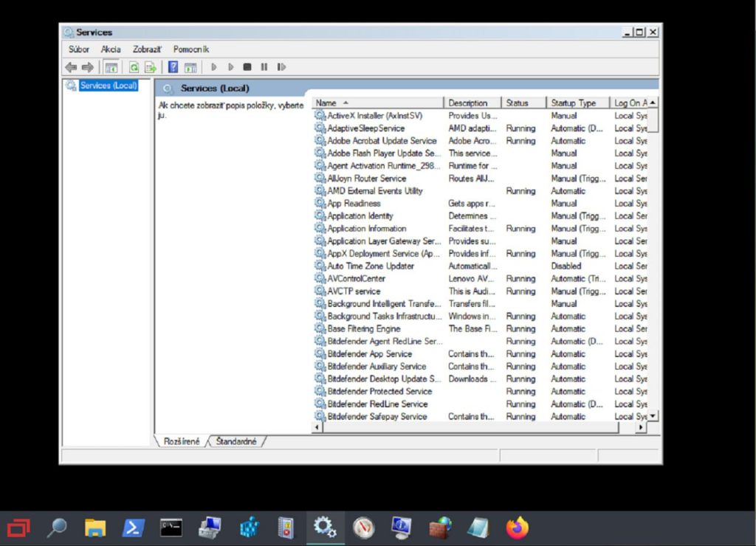Open File Explorer from the taskbar
The width and height of the screenshot is (756, 546).
(95, 528)
